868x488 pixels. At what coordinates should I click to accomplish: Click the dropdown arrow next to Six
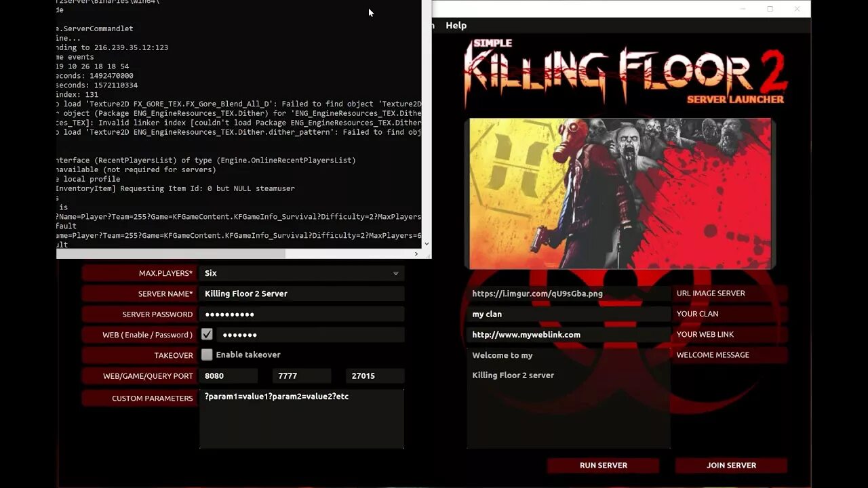point(395,274)
